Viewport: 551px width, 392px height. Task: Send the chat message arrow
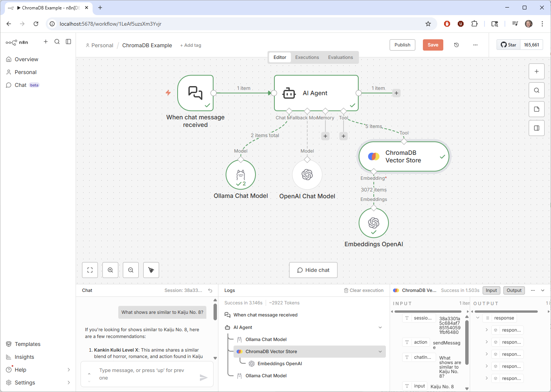[x=204, y=377]
